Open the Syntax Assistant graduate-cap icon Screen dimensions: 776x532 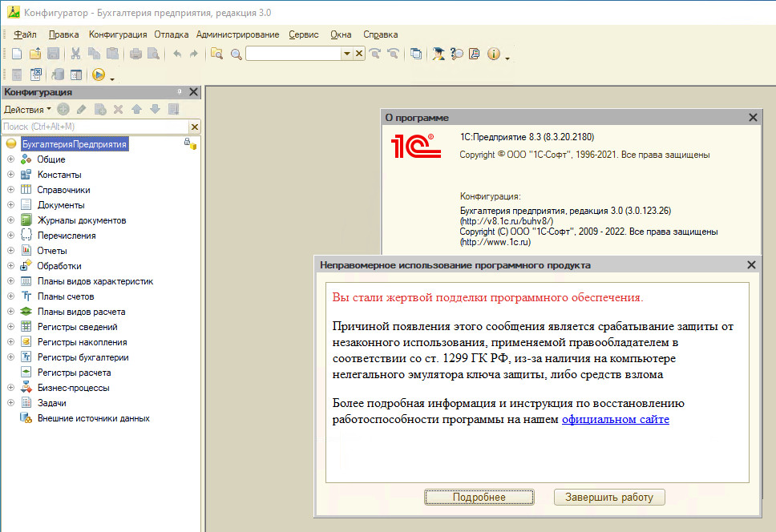coord(439,54)
